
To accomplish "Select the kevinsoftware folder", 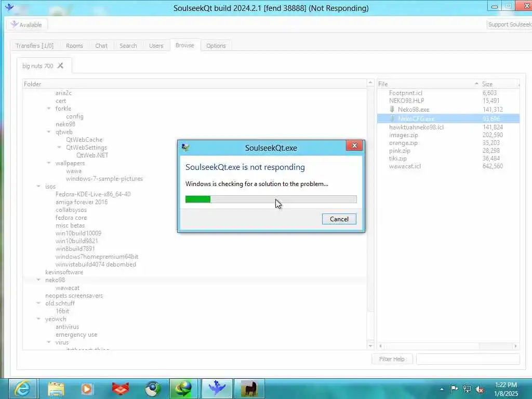I will click(x=64, y=272).
